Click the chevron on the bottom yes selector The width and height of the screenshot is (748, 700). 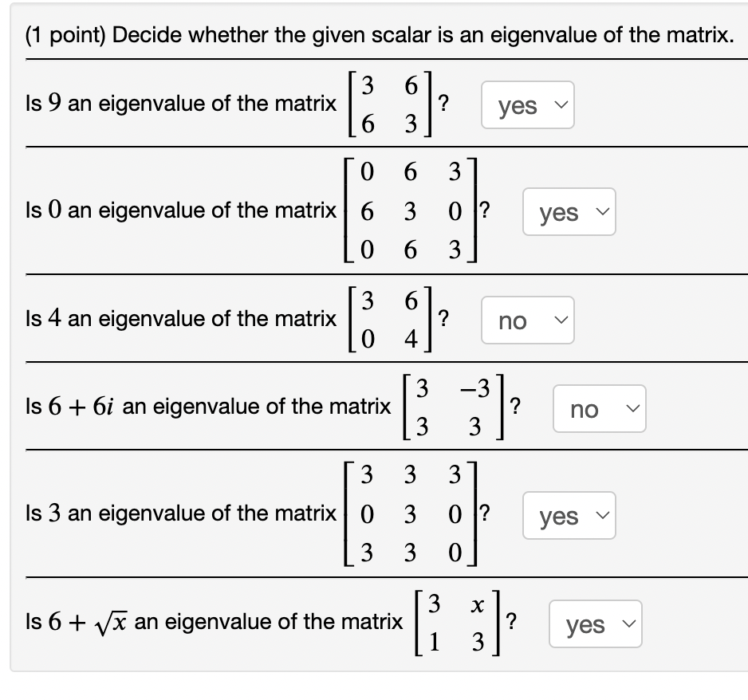click(629, 625)
